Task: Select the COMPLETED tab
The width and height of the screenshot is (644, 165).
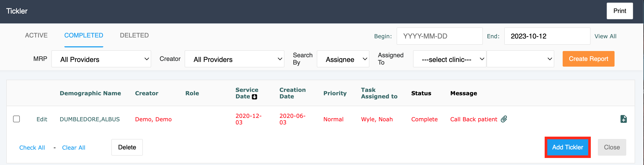Action: point(84,35)
